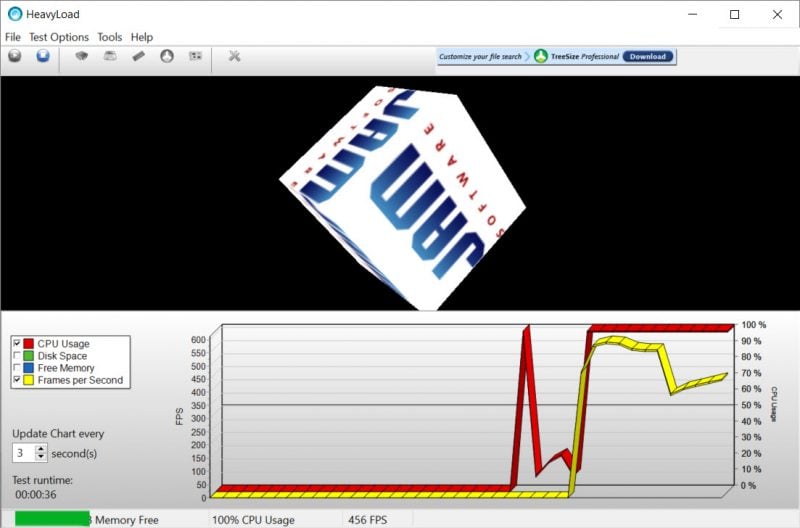Click the '00:00:36' test runtime value
Viewport: 800px width, 528px height.
point(36,494)
